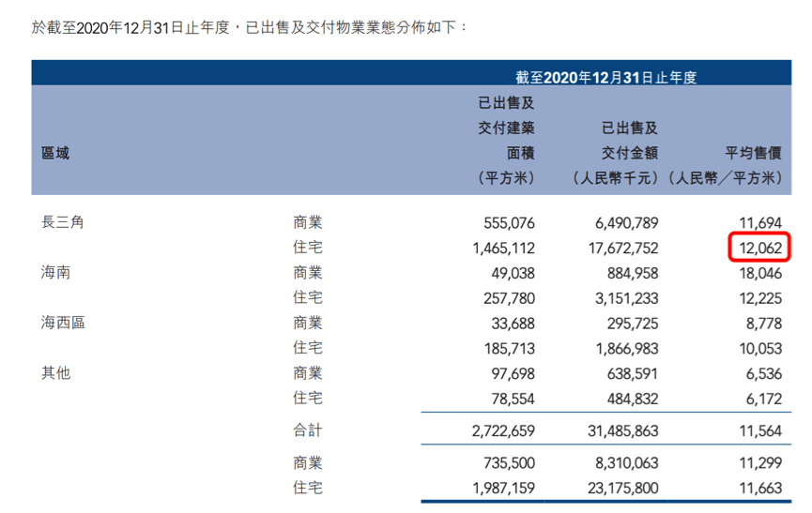Screen dimensions: 812x513
Task: Select the amount 3,151,233
Action: pyautogui.click(x=627, y=298)
